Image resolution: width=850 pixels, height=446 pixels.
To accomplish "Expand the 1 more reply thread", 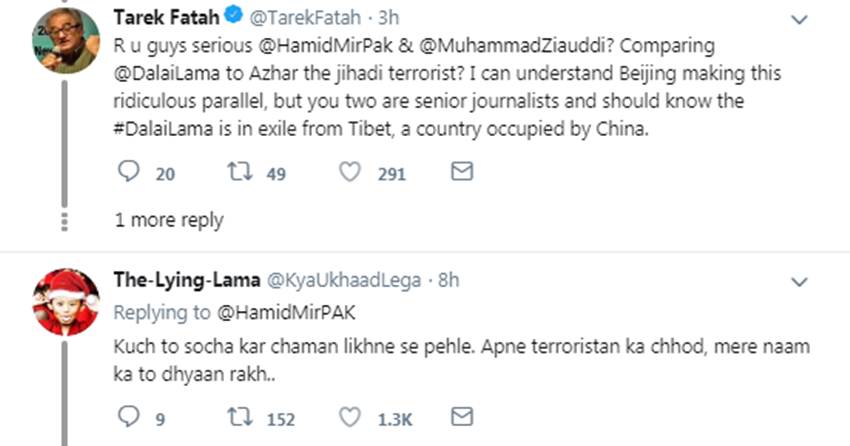I will coord(169,220).
